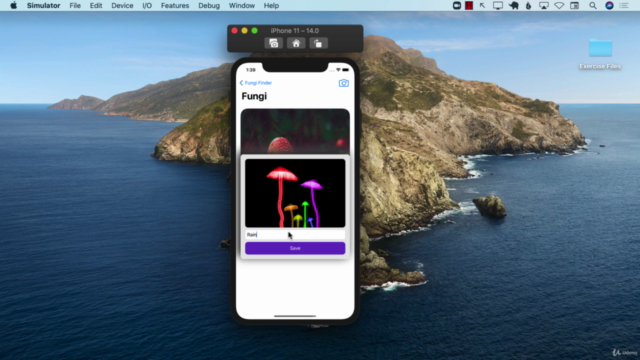This screenshot has height=360, width=640.
Task: Click the Wi-Fi status icon
Action: click(x=559, y=6)
